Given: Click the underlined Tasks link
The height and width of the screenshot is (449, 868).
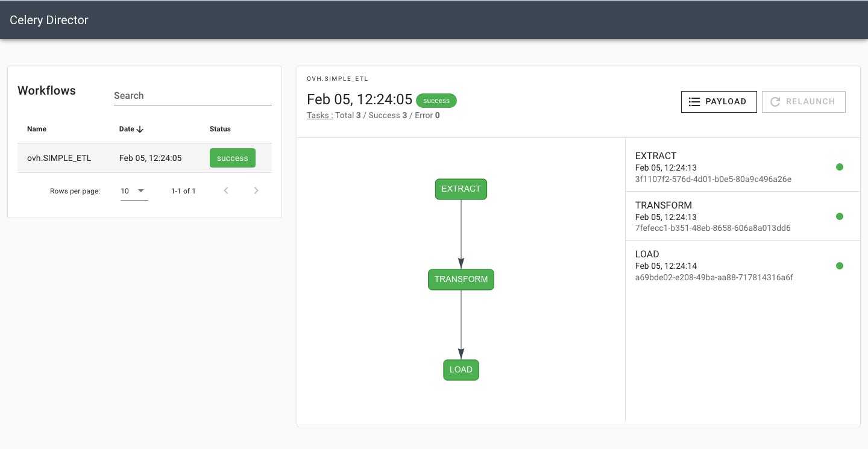Looking at the screenshot, I should point(319,115).
